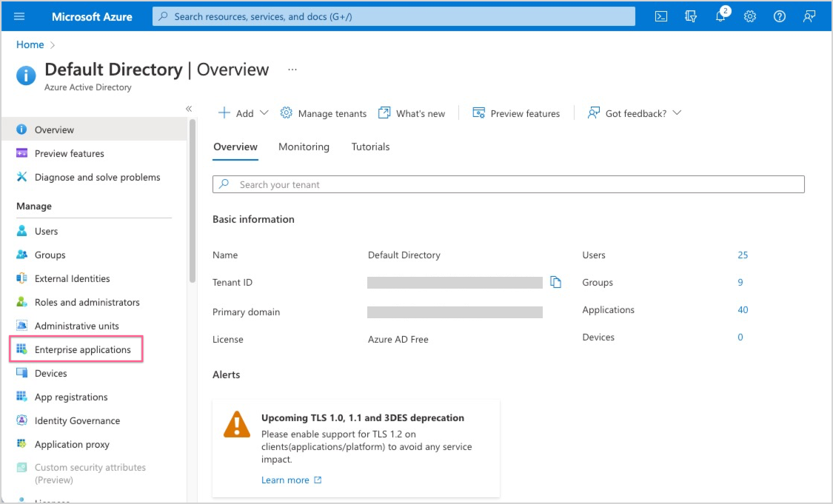Click Manage tenants button

[324, 113]
